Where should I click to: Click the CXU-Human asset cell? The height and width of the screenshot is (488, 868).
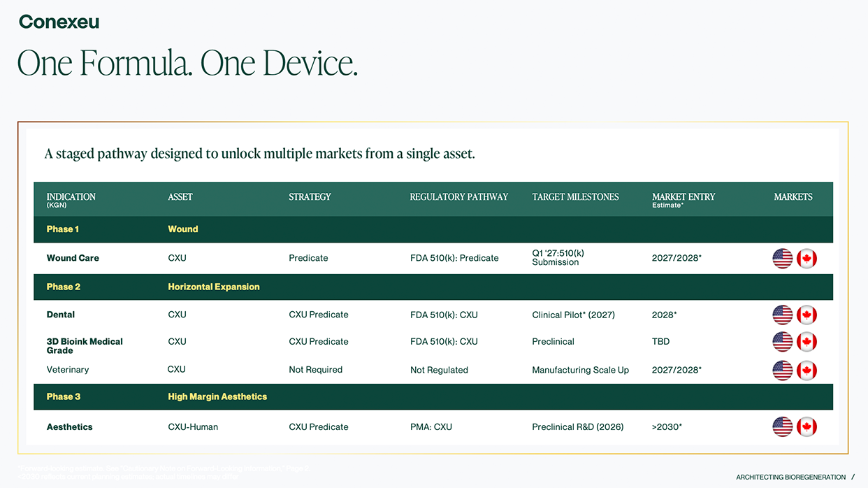coord(193,426)
